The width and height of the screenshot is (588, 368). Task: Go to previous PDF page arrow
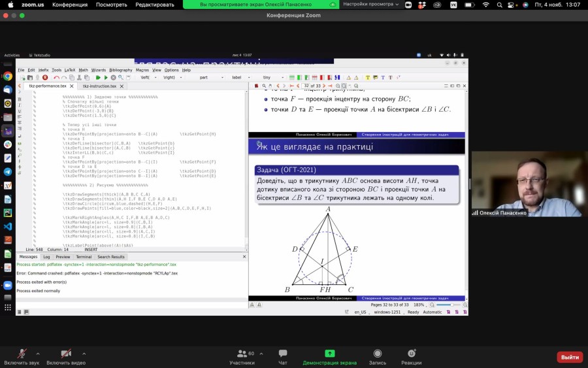click(x=298, y=86)
